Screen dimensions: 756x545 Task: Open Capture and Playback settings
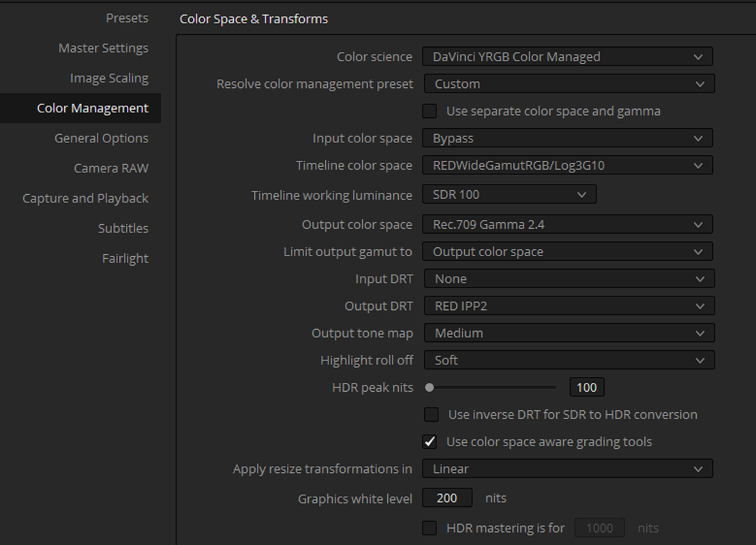coord(85,198)
